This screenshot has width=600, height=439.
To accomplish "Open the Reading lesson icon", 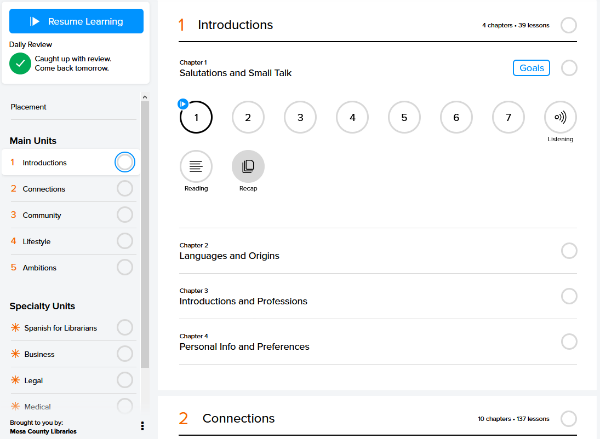I will 196,166.
